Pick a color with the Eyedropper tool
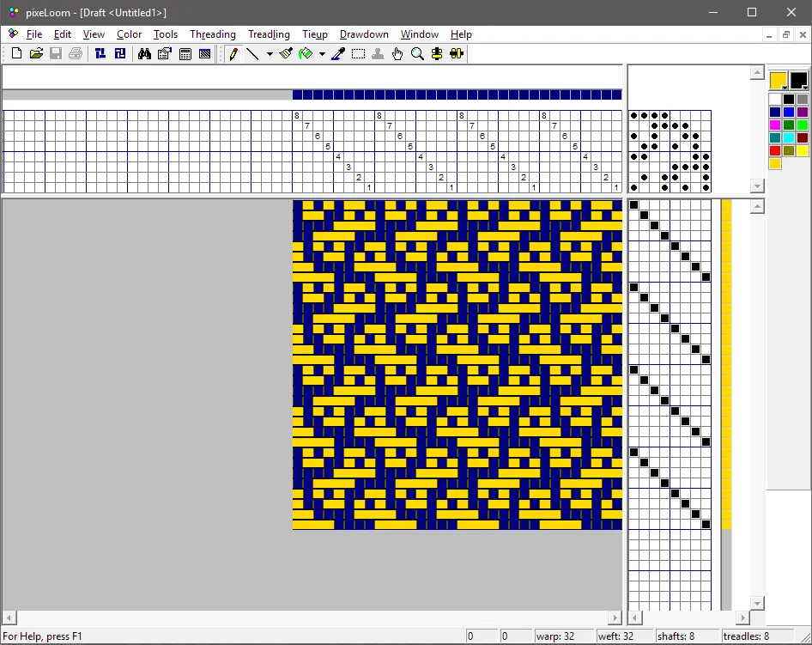The image size is (812, 645). pos(337,53)
